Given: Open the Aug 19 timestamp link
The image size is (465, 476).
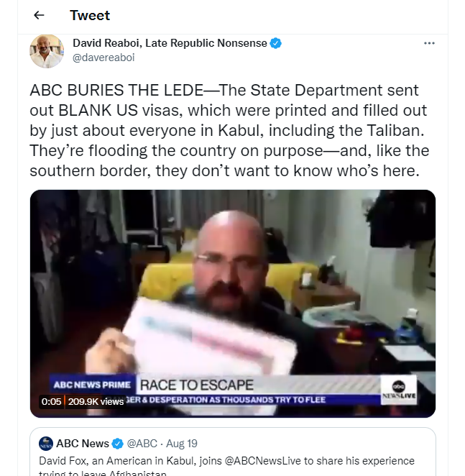Looking at the screenshot, I should 182,444.
